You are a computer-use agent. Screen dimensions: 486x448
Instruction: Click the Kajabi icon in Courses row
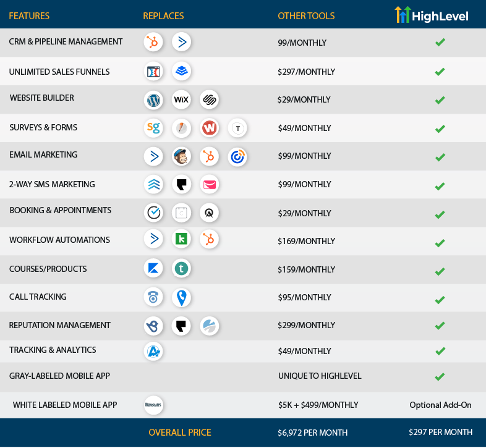[153, 268]
